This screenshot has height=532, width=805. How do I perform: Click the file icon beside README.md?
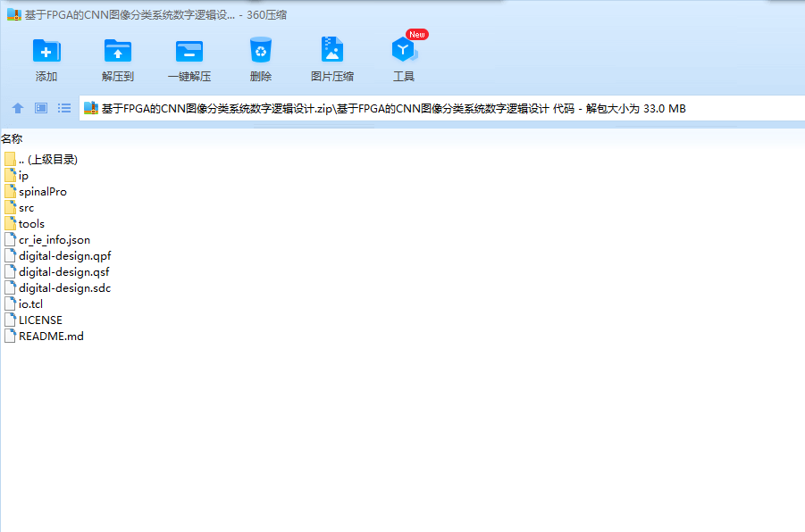pos(10,336)
